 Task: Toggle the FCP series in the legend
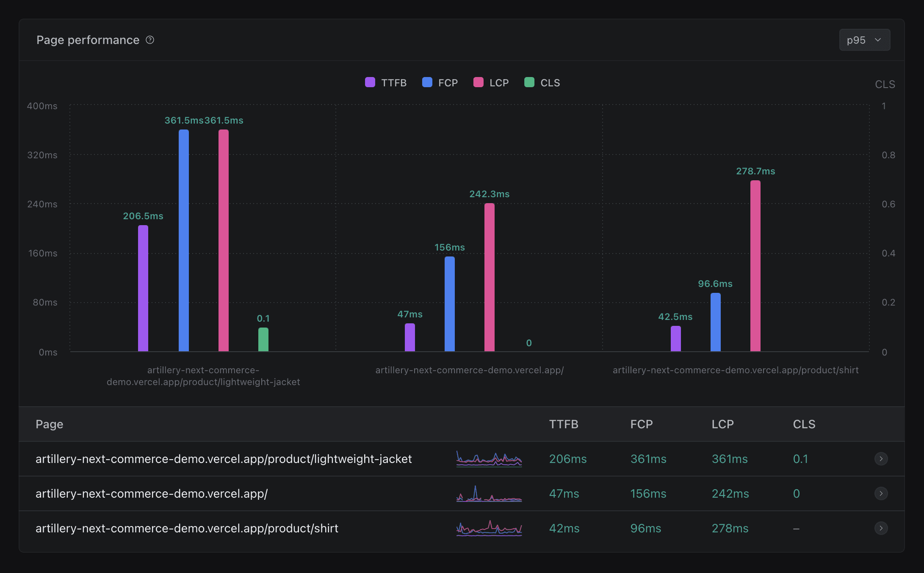point(440,83)
